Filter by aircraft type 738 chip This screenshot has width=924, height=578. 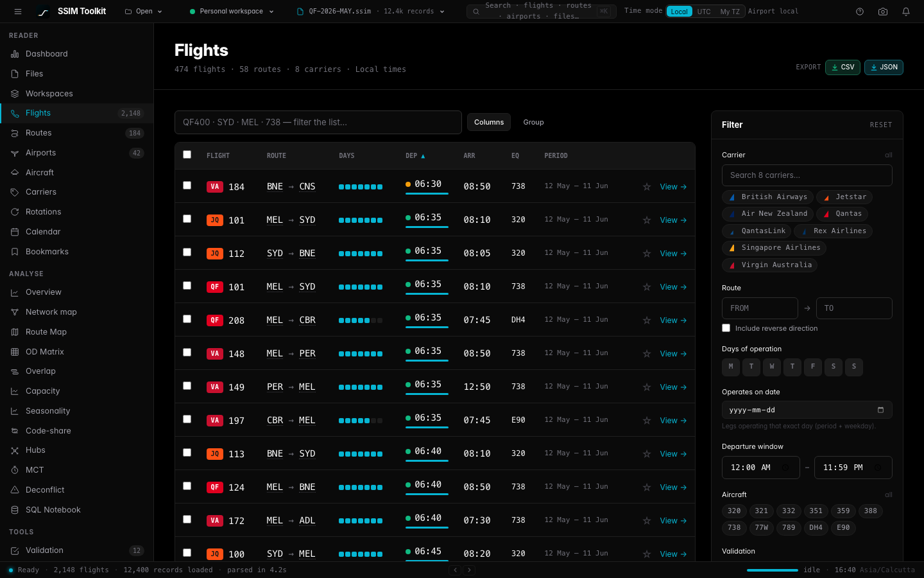click(x=734, y=528)
